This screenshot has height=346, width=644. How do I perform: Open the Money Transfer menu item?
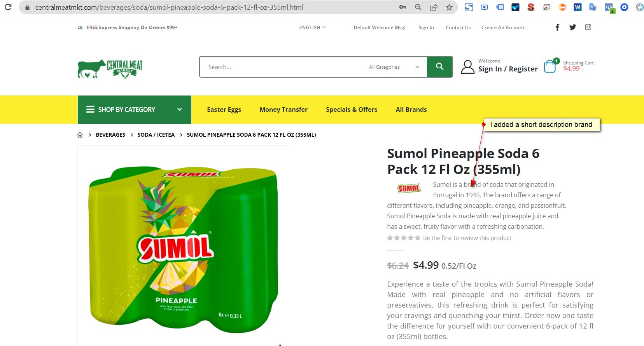point(283,110)
